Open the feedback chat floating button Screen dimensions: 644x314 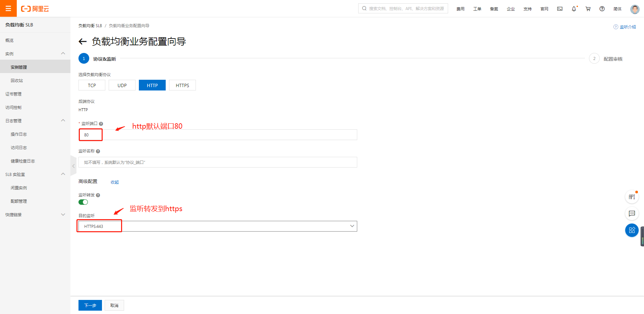632,213
